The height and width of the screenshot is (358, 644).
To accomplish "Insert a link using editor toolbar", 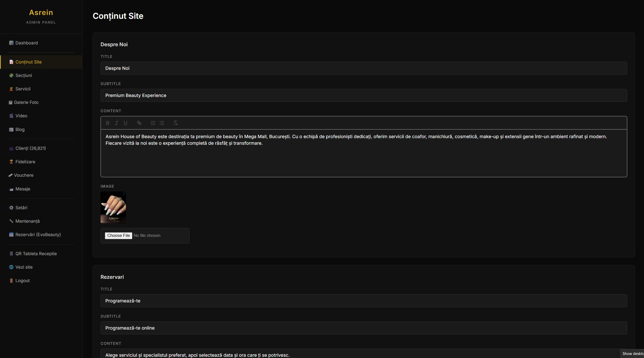I will [139, 123].
